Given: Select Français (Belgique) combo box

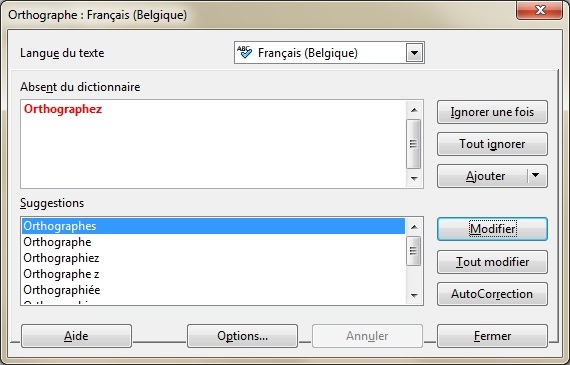Looking at the screenshot, I should click(x=329, y=53).
